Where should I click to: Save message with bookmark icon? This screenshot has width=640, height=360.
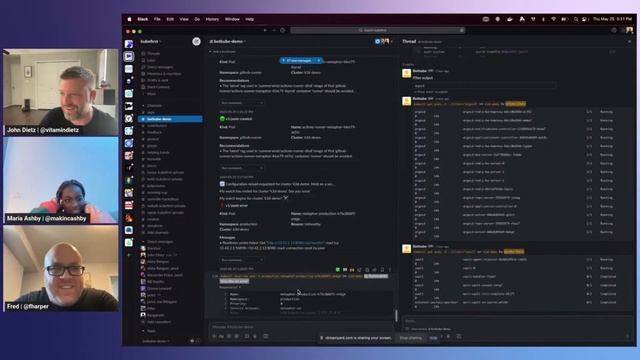[382, 270]
